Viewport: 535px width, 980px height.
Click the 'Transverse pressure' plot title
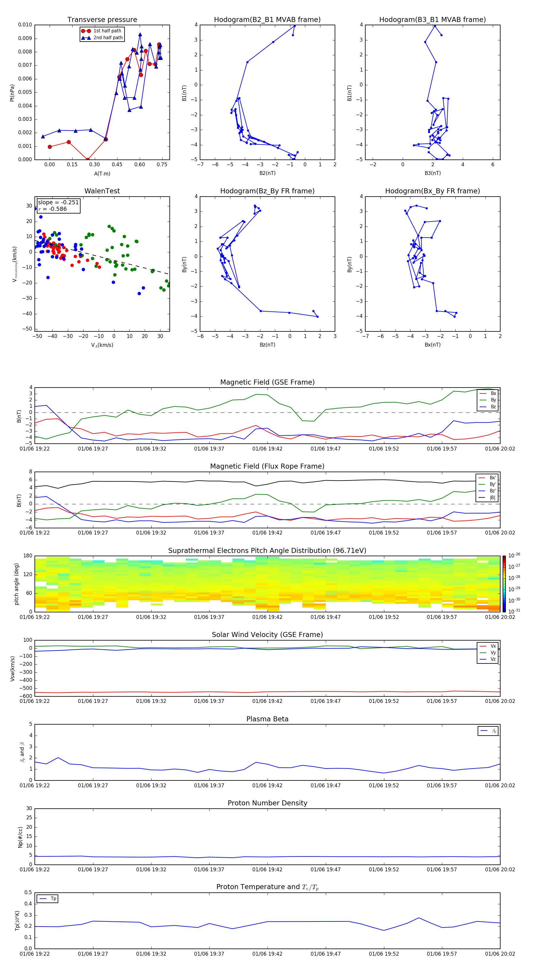click(x=102, y=20)
